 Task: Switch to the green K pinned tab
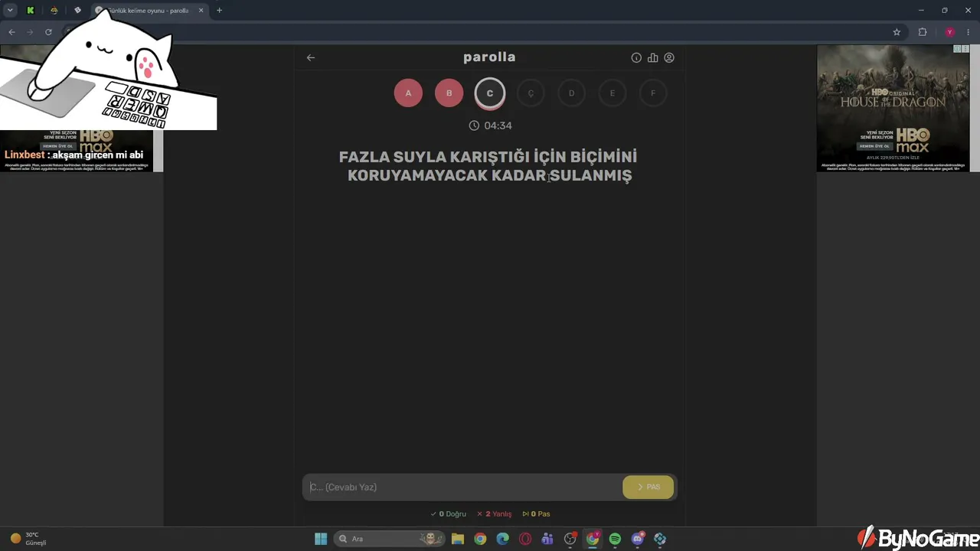click(31, 10)
